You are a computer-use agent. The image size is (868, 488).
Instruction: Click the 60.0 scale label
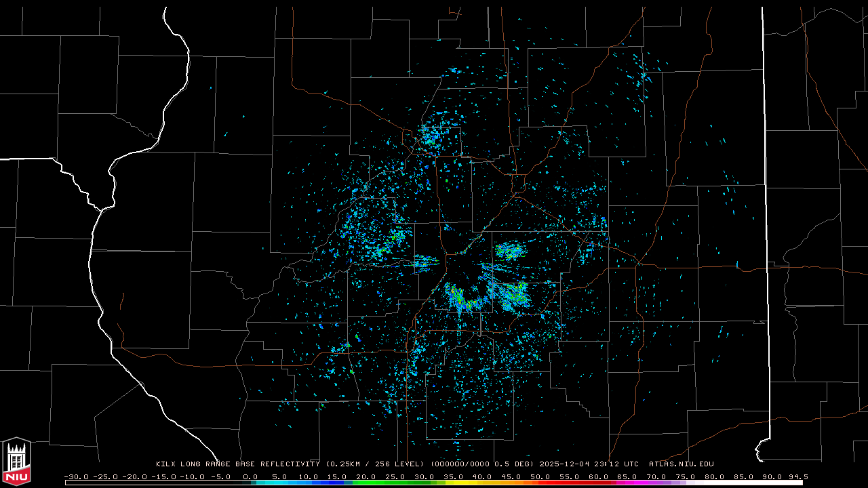[x=599, y=477]
